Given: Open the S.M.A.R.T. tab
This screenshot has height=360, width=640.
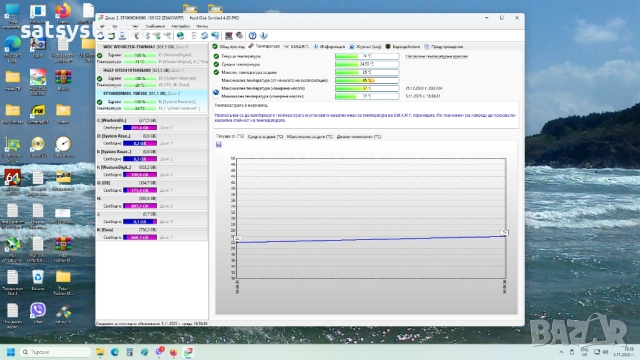Looking at the screenshot, I should 296,47.
